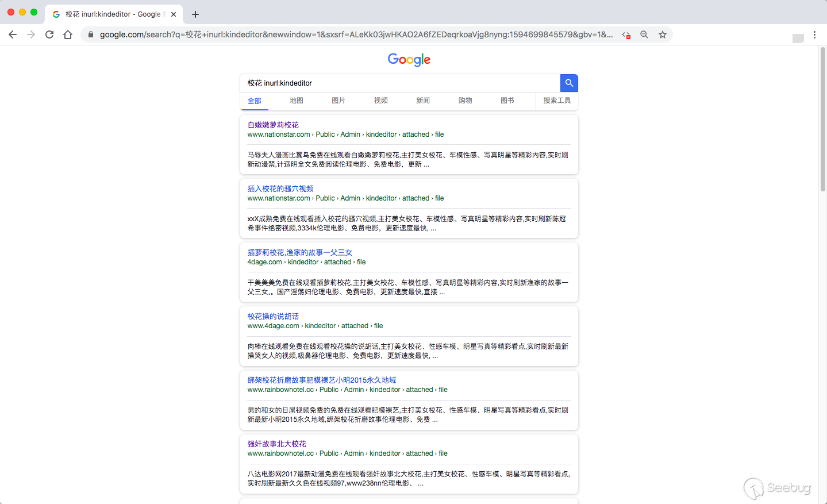The width and height of the screenshot is (827, 504).
Task: Click the browser address bar URL
Action: (356, 34)
